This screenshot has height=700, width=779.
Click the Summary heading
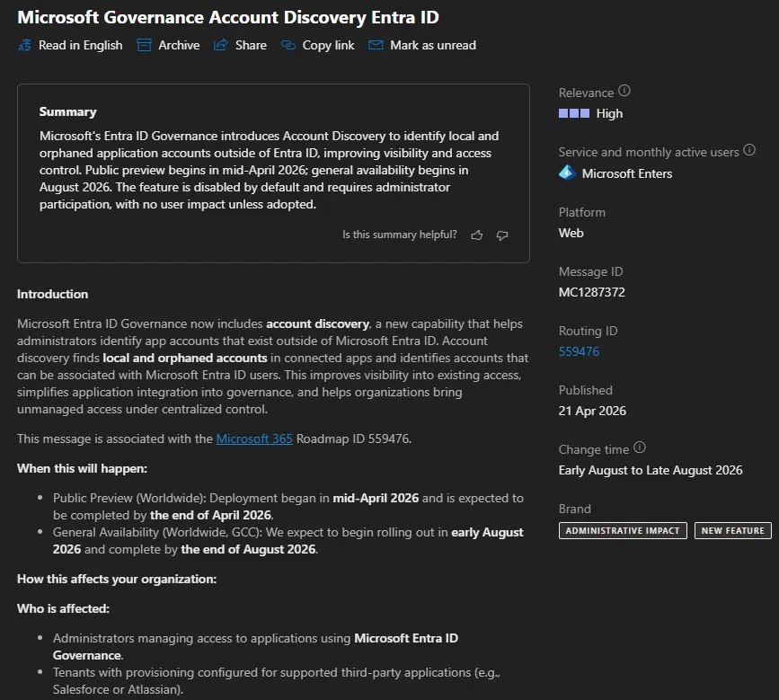click(68, 111)
